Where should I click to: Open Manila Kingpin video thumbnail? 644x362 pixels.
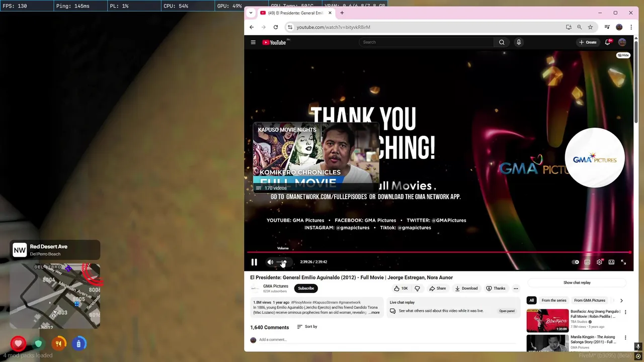tap(547, 343)
